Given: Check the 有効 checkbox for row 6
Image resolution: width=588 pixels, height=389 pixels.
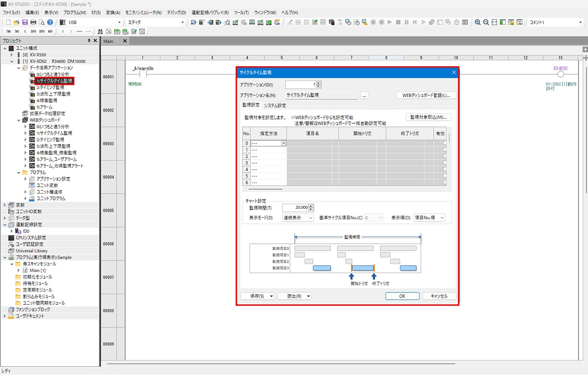Looking at the screenshot, I should click(x=445, y=183).
